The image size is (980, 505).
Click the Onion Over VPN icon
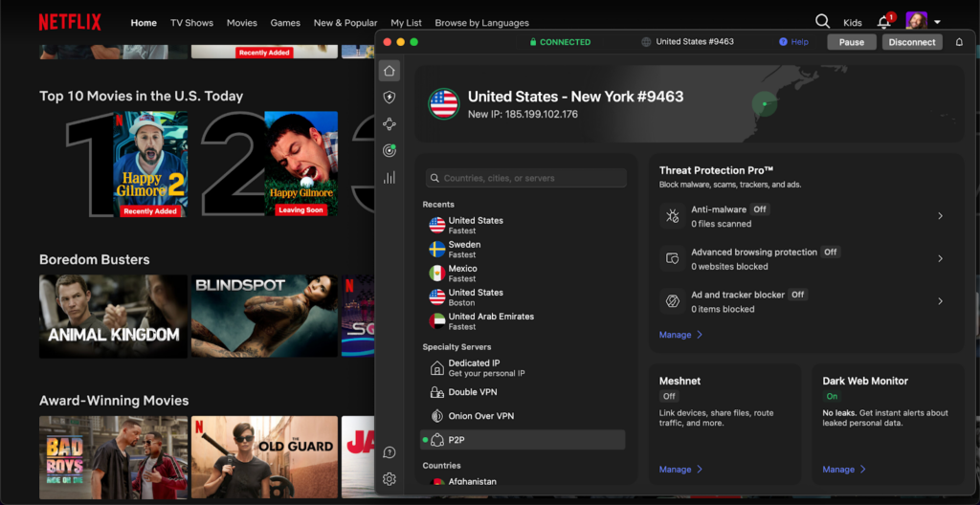pyautogui.click(x=436, y=416)
